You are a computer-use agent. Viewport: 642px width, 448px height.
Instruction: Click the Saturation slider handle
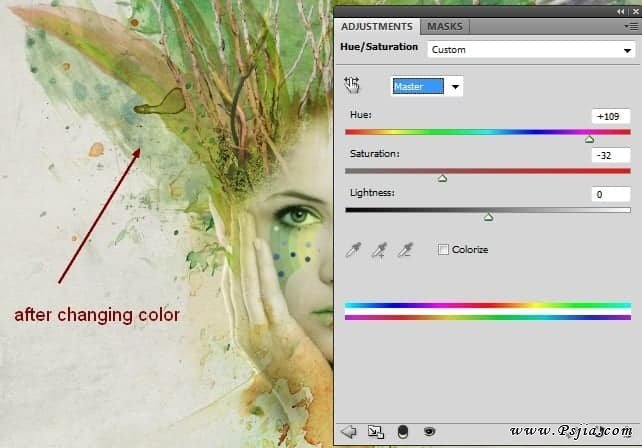pos(442,178)
